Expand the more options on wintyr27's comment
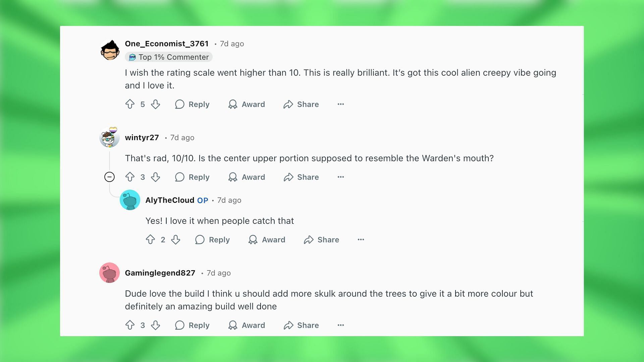644x362 pixels. click(340, 177)
